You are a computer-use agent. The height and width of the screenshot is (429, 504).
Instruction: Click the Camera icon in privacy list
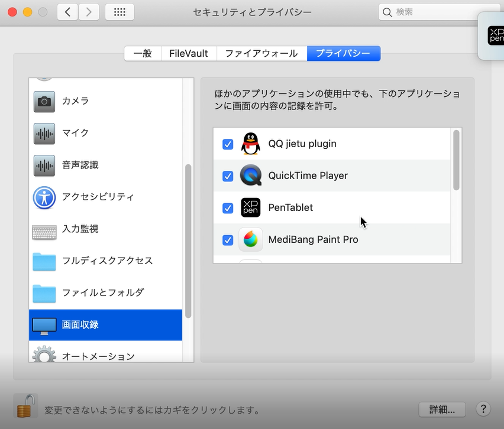44,102
